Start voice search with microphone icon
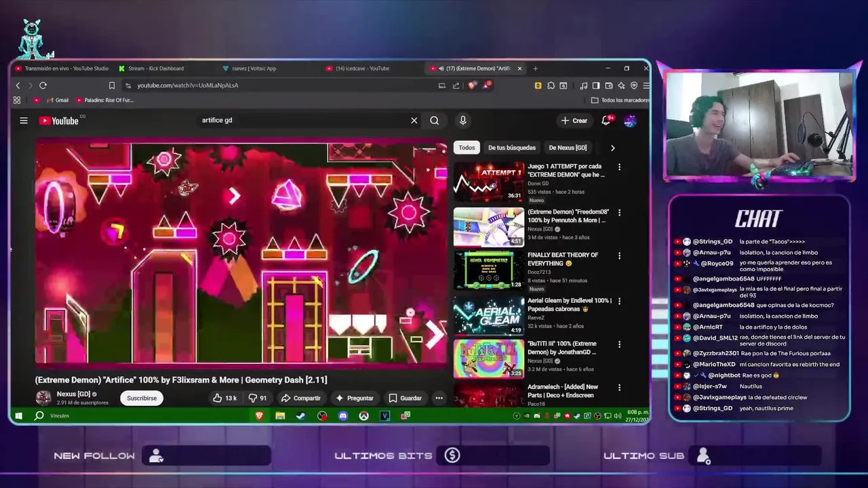Screen dimensions: 868x488 coord(462,121)
